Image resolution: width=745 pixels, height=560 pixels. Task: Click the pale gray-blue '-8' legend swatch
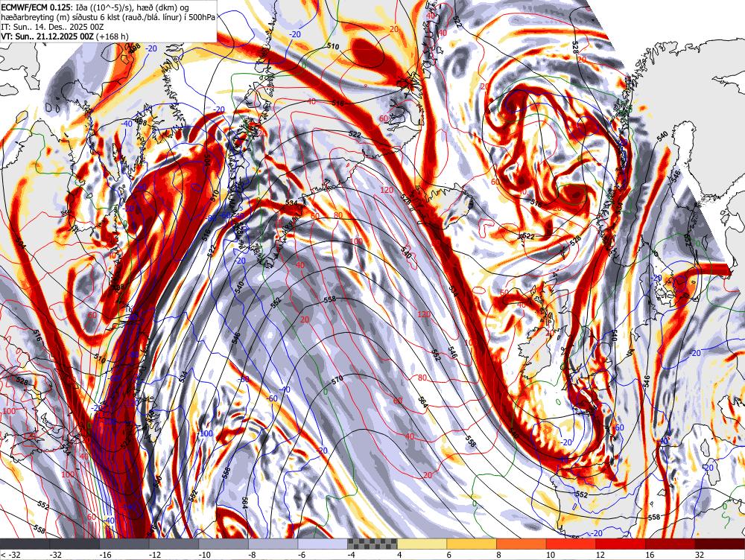273,544
